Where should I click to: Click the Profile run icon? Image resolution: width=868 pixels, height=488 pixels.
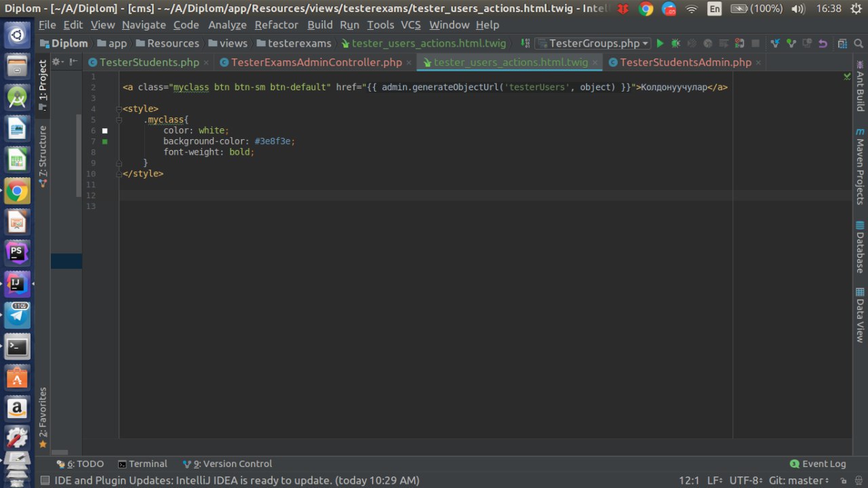tap(708, 43)
